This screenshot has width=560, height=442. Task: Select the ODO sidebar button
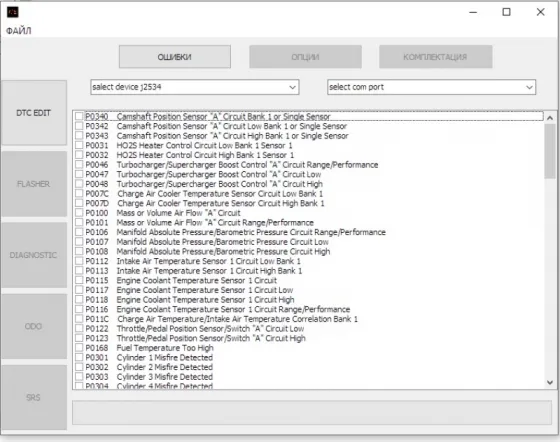click(34, 326)
